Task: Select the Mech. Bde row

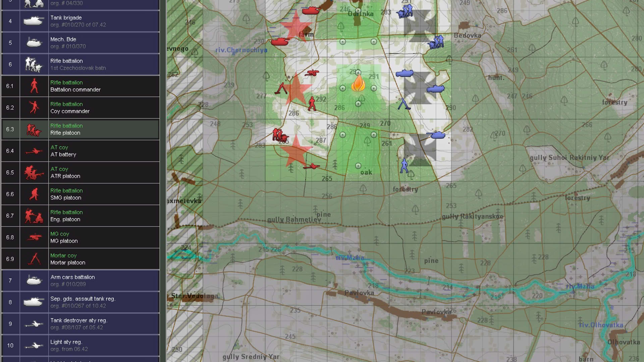Action: point(80,43)
